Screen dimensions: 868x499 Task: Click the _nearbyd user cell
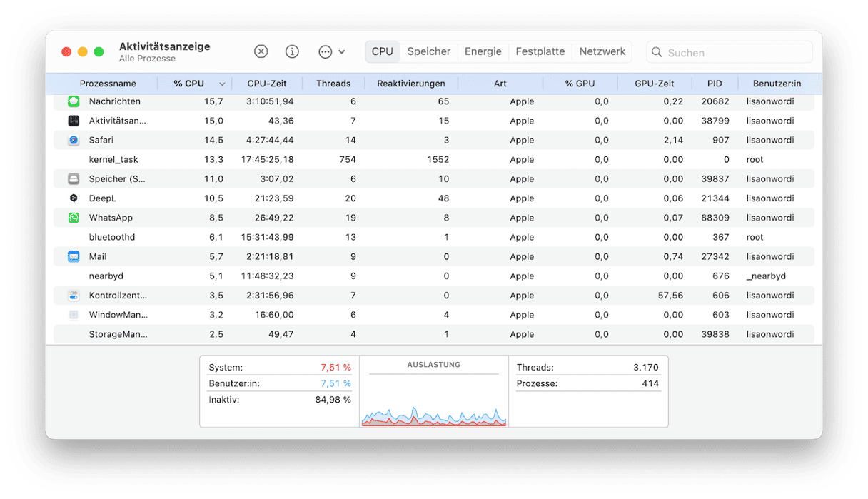point(766,276)
